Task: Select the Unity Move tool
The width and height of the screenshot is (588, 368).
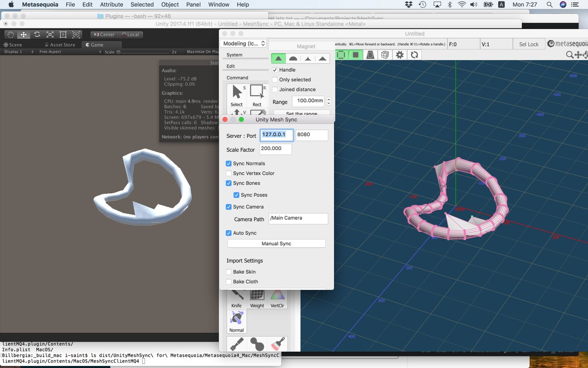Action: point(24,34)
